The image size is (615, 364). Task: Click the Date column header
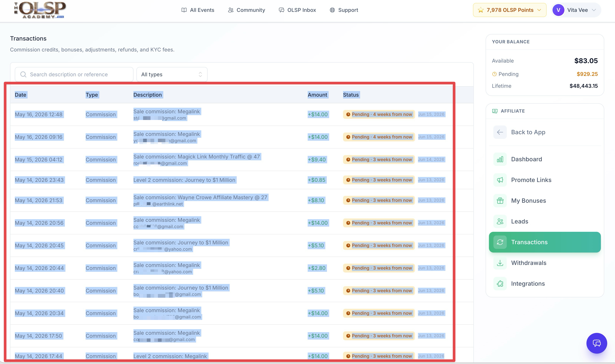coord(21,95)
